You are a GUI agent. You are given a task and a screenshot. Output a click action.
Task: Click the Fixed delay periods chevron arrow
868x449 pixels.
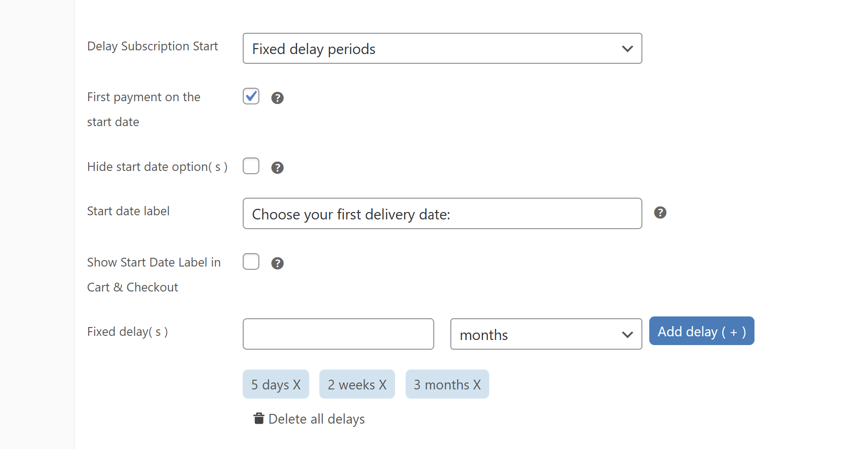(627, 49)
